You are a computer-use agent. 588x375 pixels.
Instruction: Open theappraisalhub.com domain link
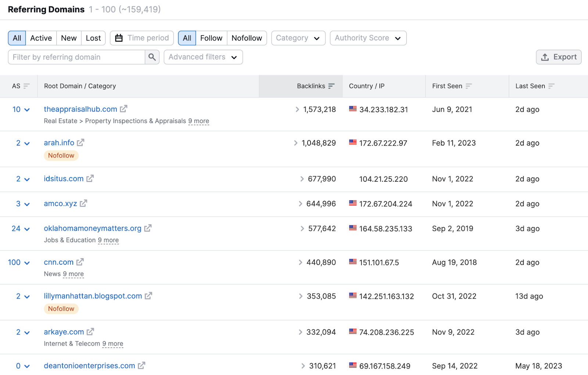click(80, 109)
